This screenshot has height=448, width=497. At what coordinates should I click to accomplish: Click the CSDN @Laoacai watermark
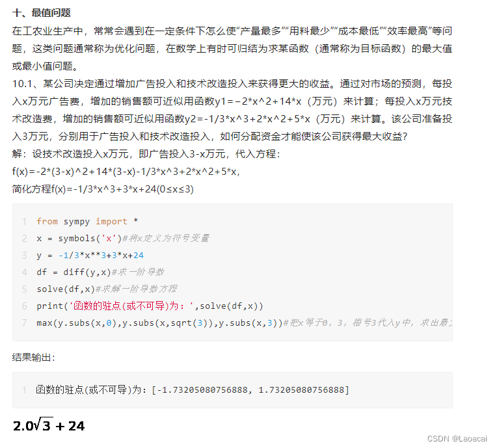[457, 438]
